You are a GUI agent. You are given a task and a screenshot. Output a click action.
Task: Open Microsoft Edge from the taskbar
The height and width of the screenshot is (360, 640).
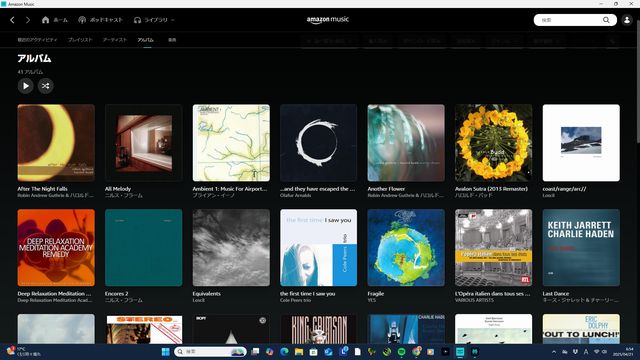pos(284,352)
